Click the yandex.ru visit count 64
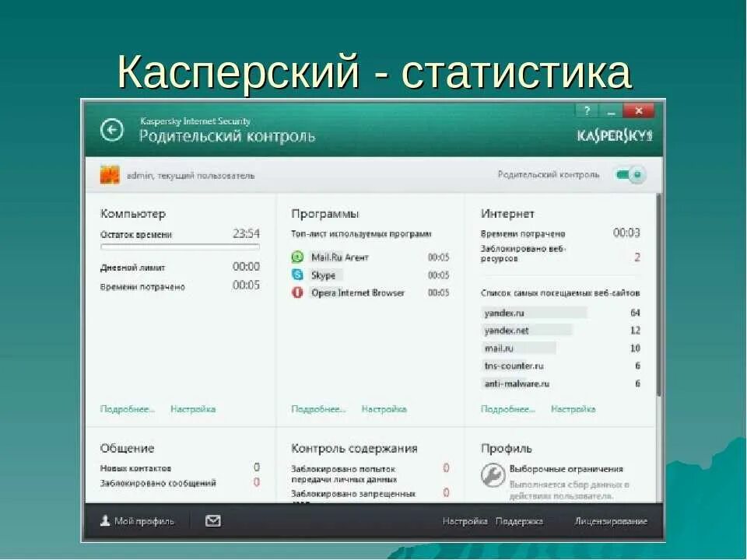 click(x=635, y=313)
